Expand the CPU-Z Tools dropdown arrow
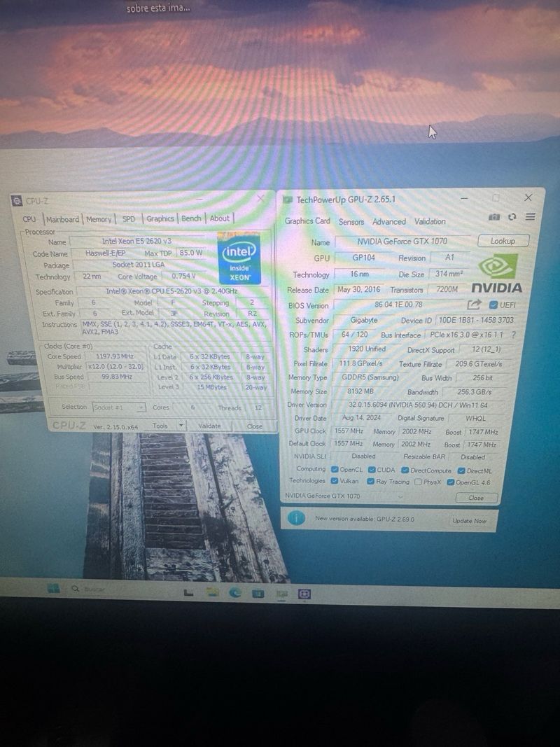This screenshot has height=747, width=560. point(181,426)
